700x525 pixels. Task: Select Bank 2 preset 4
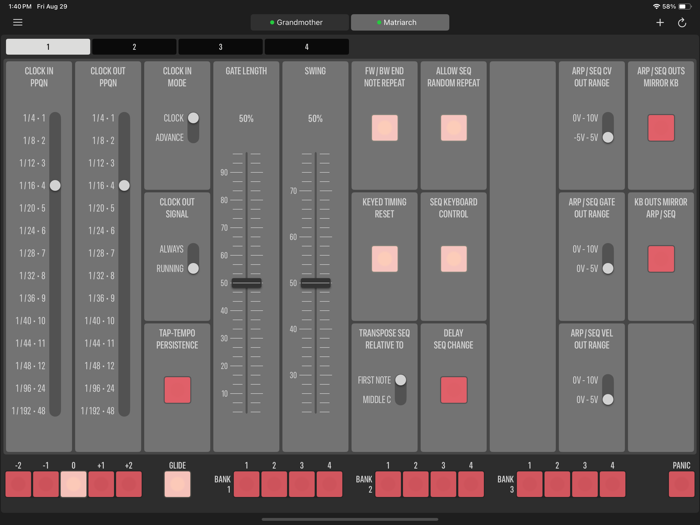(471, 484)
